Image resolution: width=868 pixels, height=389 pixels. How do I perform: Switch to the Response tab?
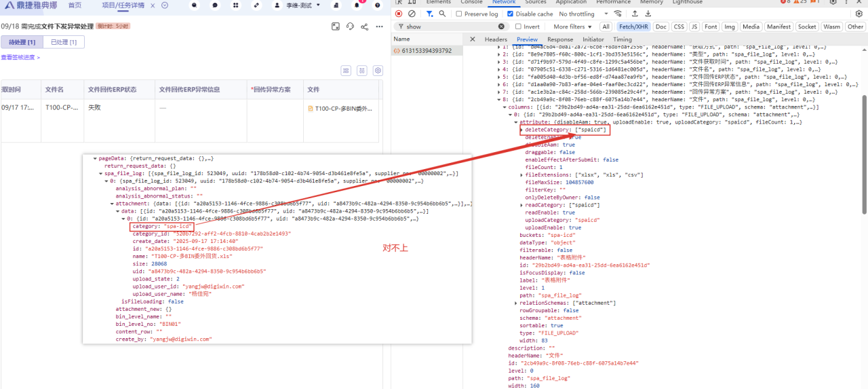pyautogui.click(x=560, y=39)
